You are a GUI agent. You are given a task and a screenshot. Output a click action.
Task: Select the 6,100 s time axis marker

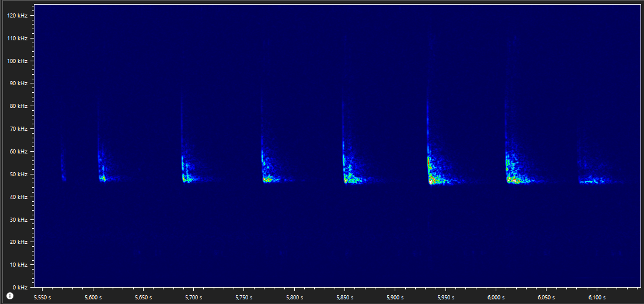pyautogui.click(x=597, y=297)
